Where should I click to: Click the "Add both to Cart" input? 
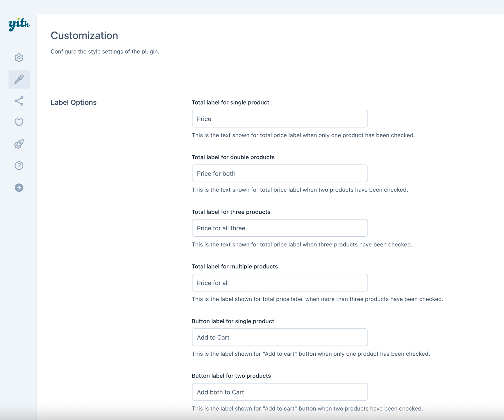(x=280, y=392)
